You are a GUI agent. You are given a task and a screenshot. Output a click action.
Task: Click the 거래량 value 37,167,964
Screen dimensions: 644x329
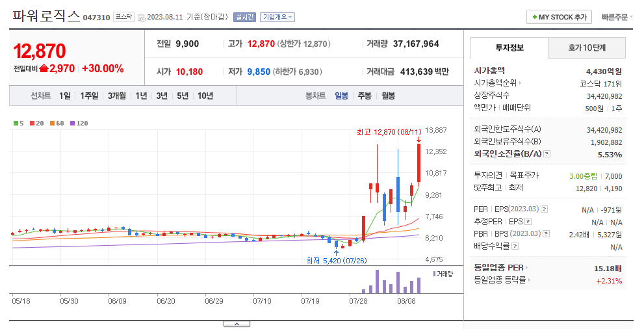pos(416,44)
